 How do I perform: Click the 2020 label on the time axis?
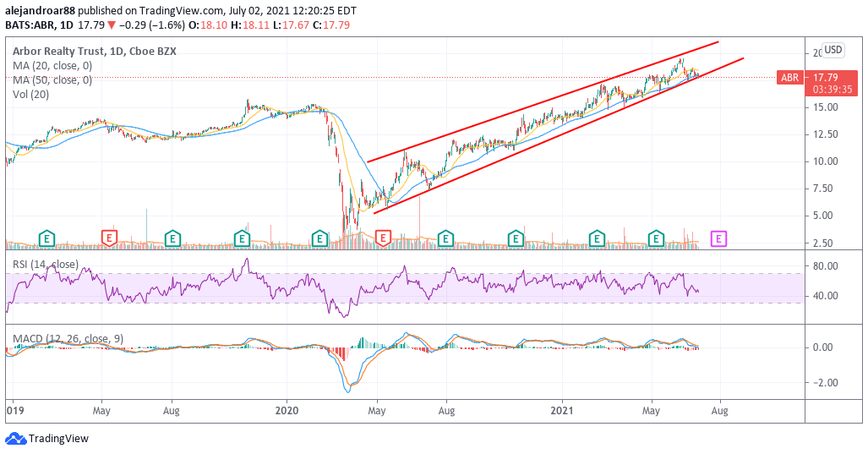(287, 410)
